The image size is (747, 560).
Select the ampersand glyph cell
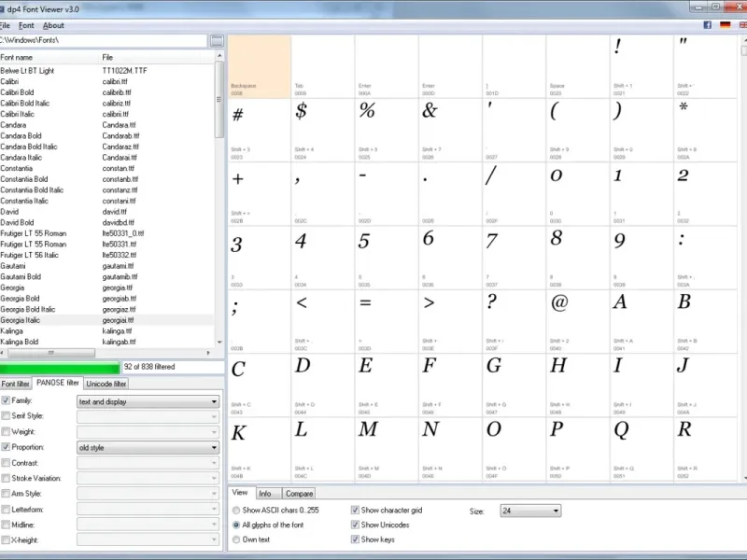click(450, 131)
